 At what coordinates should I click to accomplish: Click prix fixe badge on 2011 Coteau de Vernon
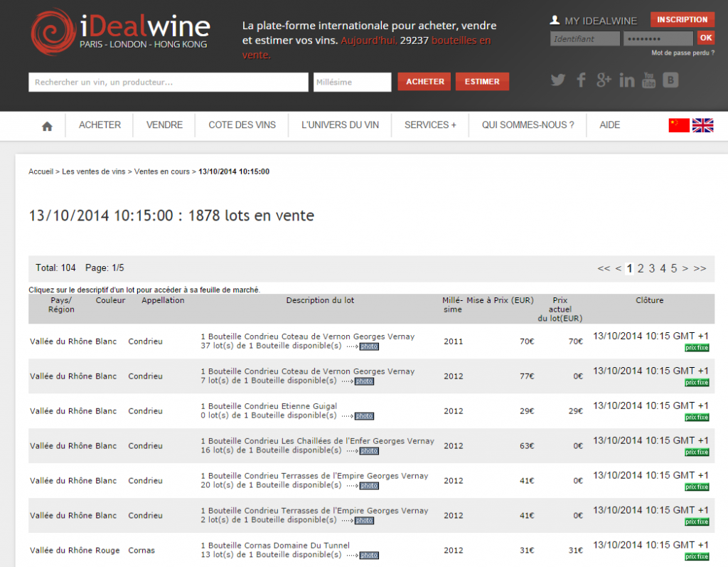click(697, 348)
